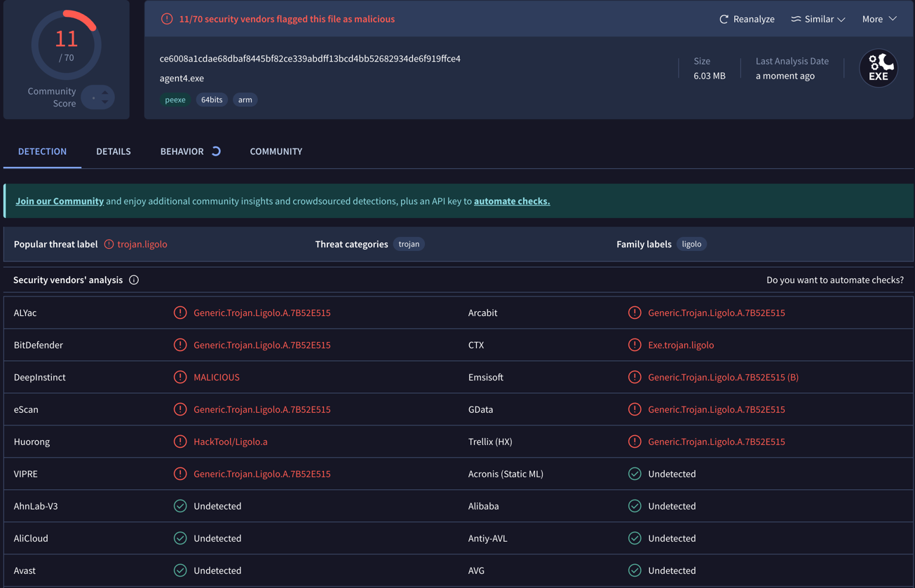Click the Huorong vendor name

click(x=32, y=442)
